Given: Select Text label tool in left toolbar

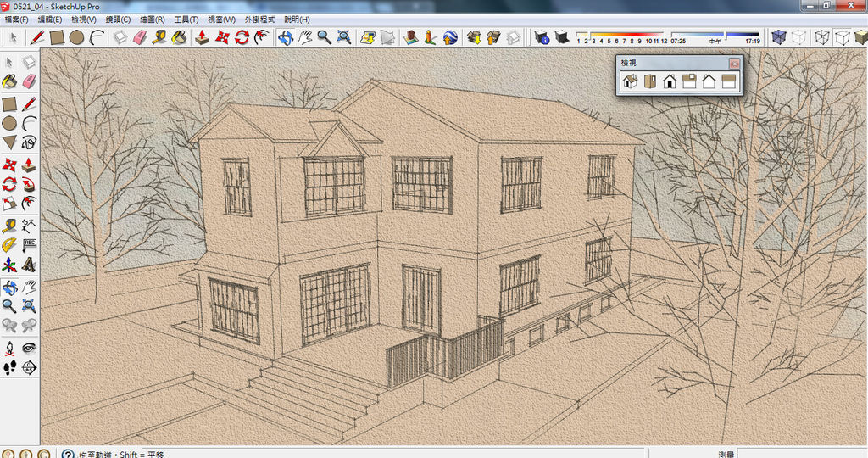Looking at the screenshot, I should (x=29, y=245).
